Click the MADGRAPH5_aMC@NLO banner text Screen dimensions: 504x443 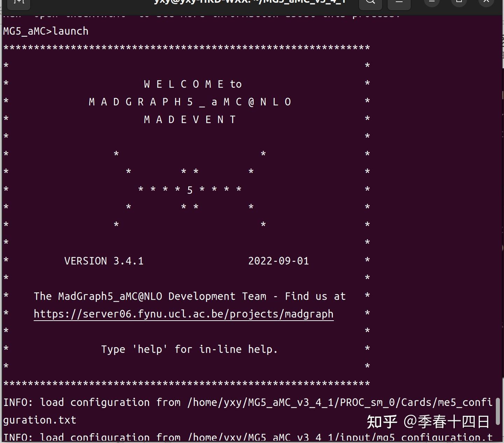click(190, 102)
